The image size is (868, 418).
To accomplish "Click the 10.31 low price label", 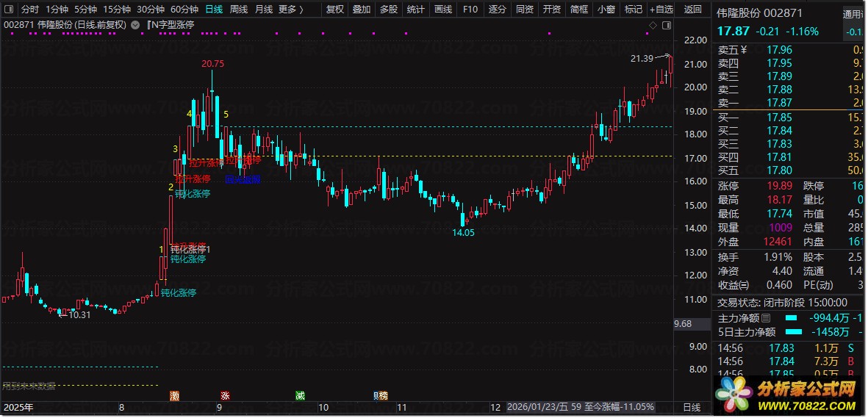I will coord(79,314).
